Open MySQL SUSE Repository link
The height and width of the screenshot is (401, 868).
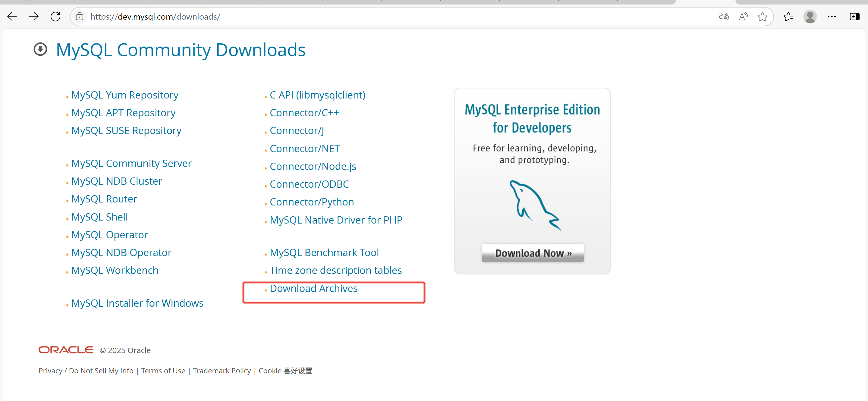click(126, 131)
